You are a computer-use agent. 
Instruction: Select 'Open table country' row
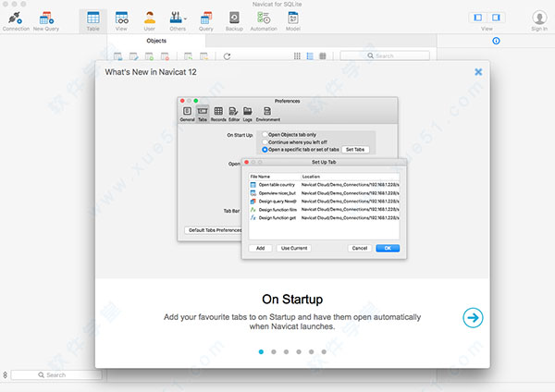(x=325, y=185)
